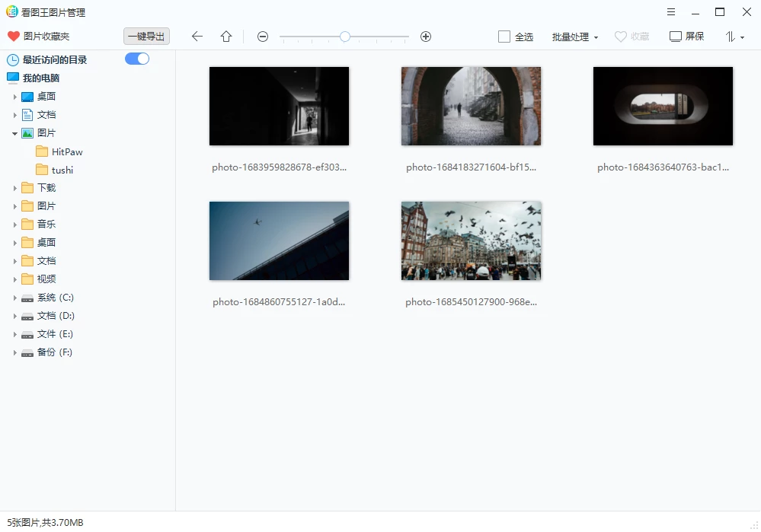The width and height of the screenshot is (761, 532).
Task: Go up one folder level
Action: click(226, 37)
